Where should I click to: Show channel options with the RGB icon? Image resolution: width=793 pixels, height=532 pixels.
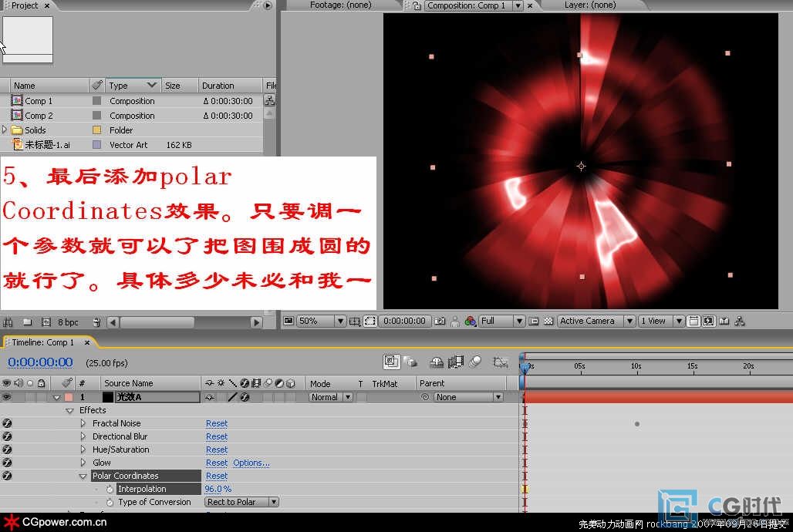click(x=470, y=321)
